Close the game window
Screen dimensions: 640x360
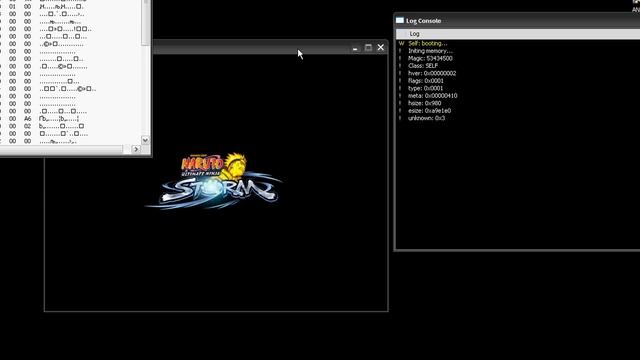[381, 48]
